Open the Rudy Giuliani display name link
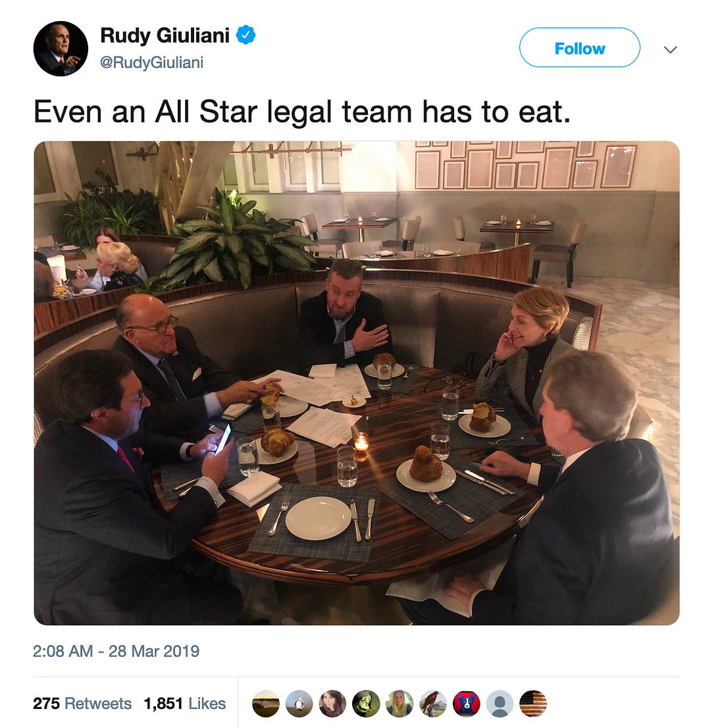The height and width of the screenshot is (728, 724). click(165, 36)
